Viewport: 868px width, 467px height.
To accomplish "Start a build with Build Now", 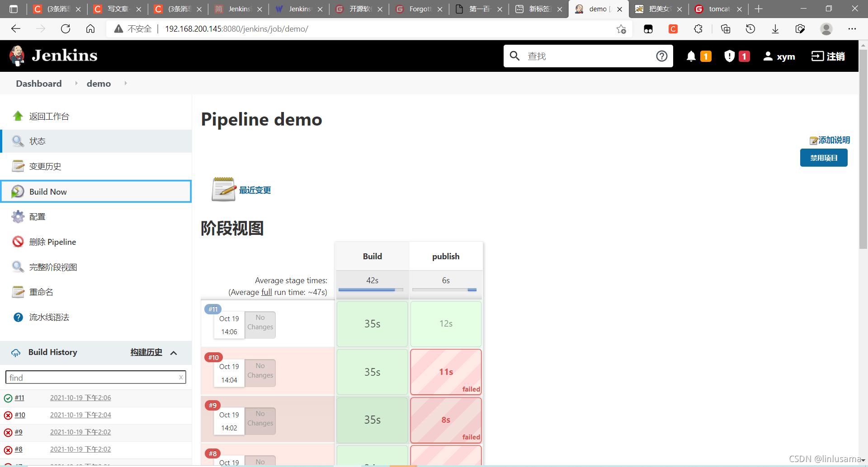I will [x=96, y=191].
